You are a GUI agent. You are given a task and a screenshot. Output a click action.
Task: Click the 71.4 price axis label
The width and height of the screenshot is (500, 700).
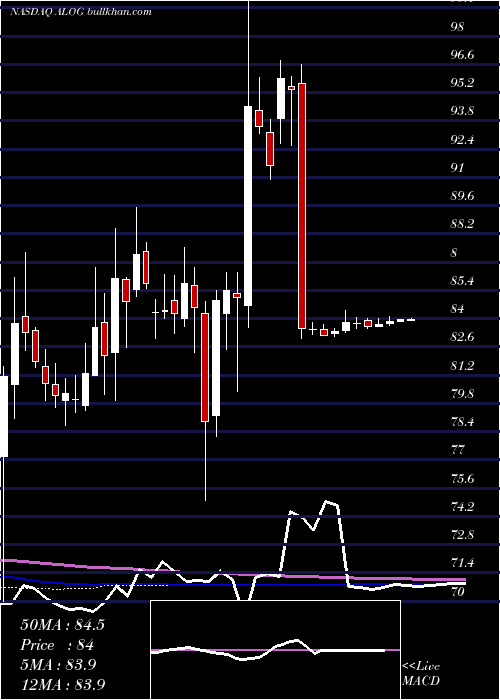click(462, 563)
